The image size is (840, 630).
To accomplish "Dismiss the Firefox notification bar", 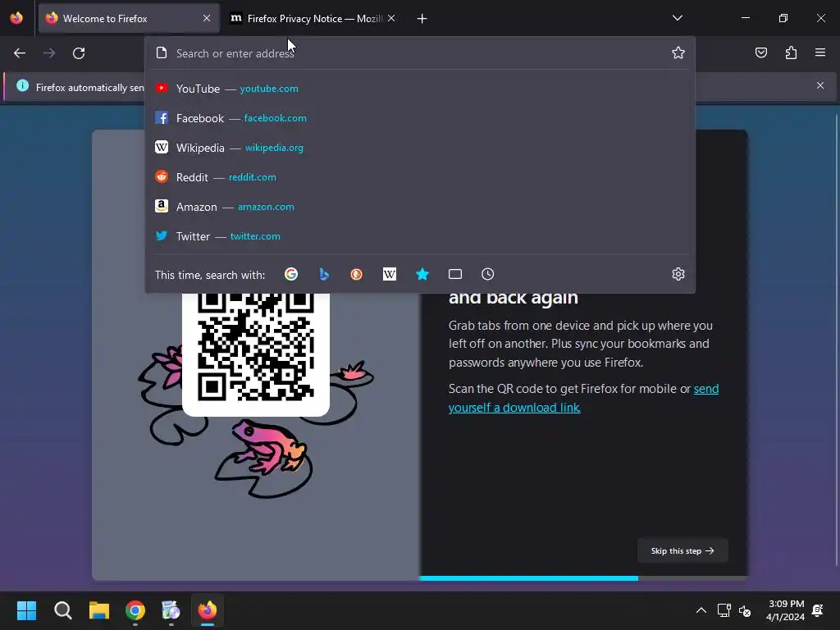I will (819, 85).
